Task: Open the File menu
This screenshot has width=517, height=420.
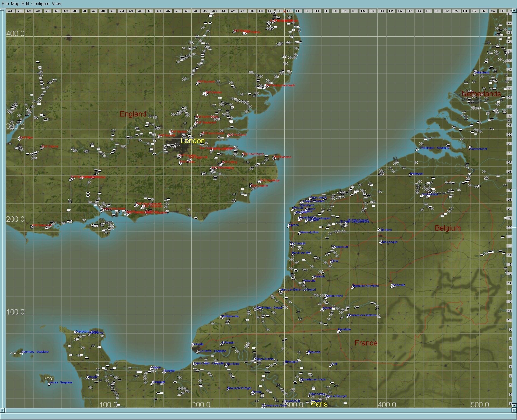Action: 5,3
